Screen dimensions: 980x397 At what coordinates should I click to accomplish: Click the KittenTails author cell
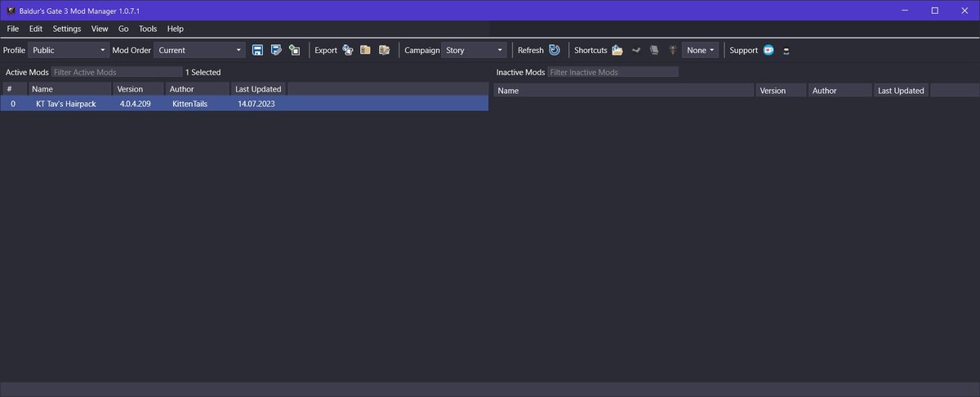point(191,104)
